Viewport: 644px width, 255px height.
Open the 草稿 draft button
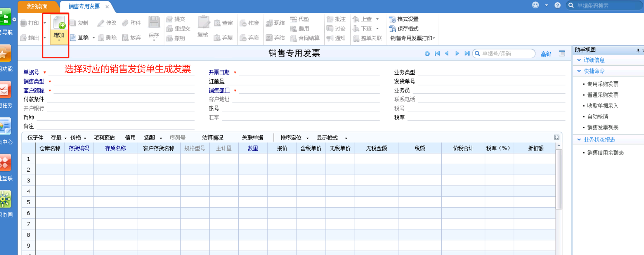tap(79, 38)
